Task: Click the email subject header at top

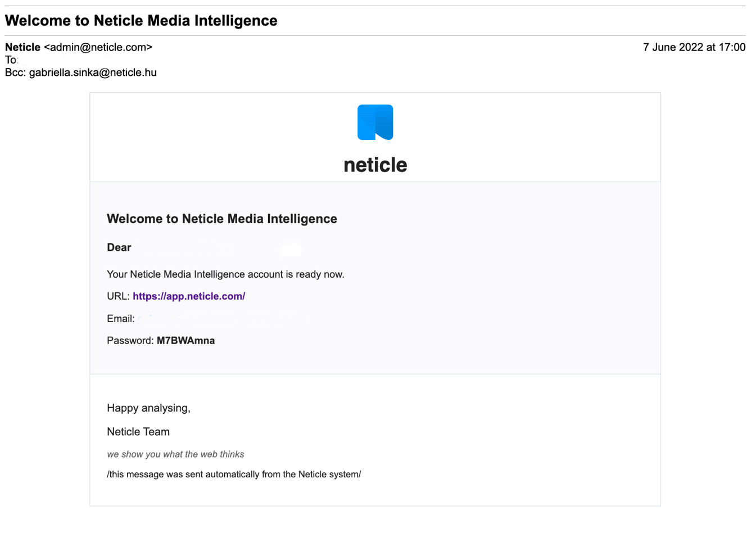Action: (141, 20)
